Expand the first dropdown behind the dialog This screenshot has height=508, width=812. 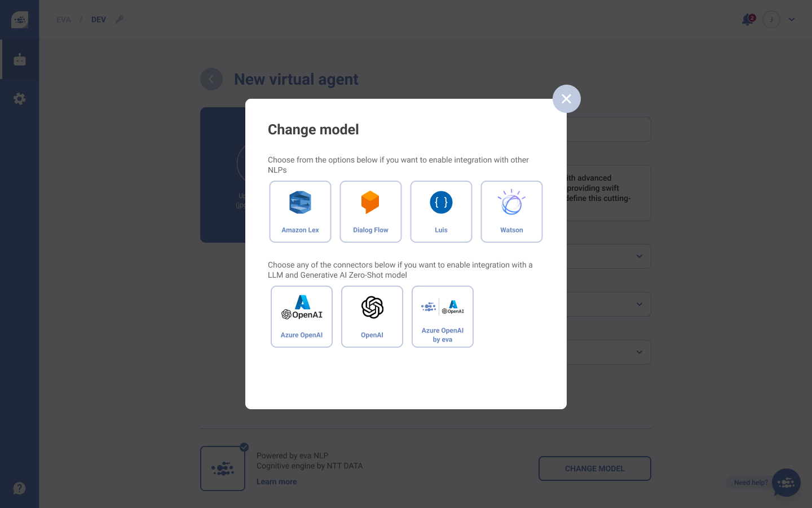click(639, 256)
